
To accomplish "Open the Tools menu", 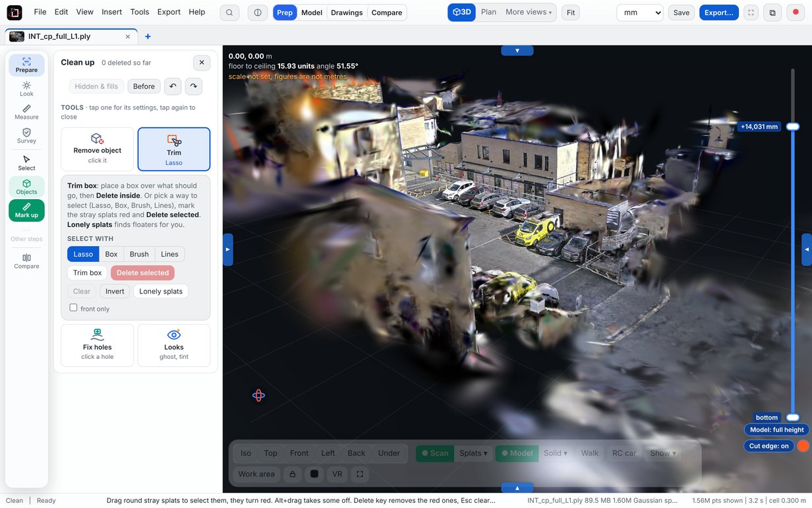I will tap(140, 13).
